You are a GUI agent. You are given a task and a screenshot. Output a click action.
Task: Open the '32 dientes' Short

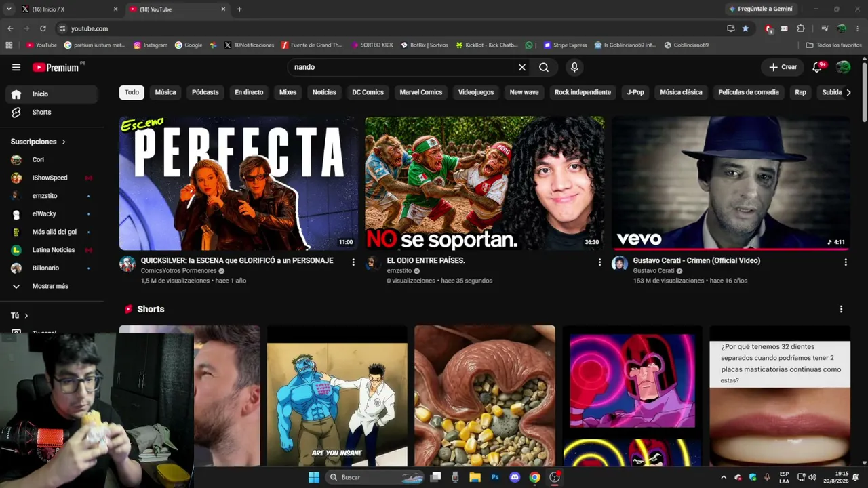[780, 396]
